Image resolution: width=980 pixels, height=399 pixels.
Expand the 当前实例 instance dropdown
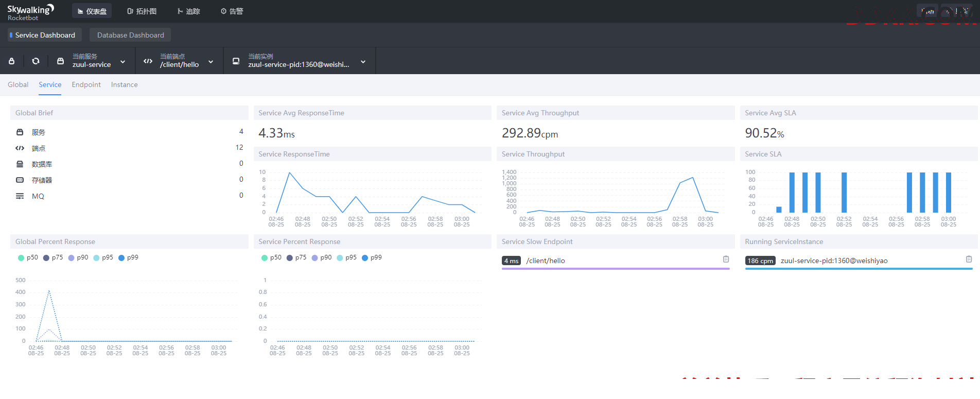(x=363, y=62)
